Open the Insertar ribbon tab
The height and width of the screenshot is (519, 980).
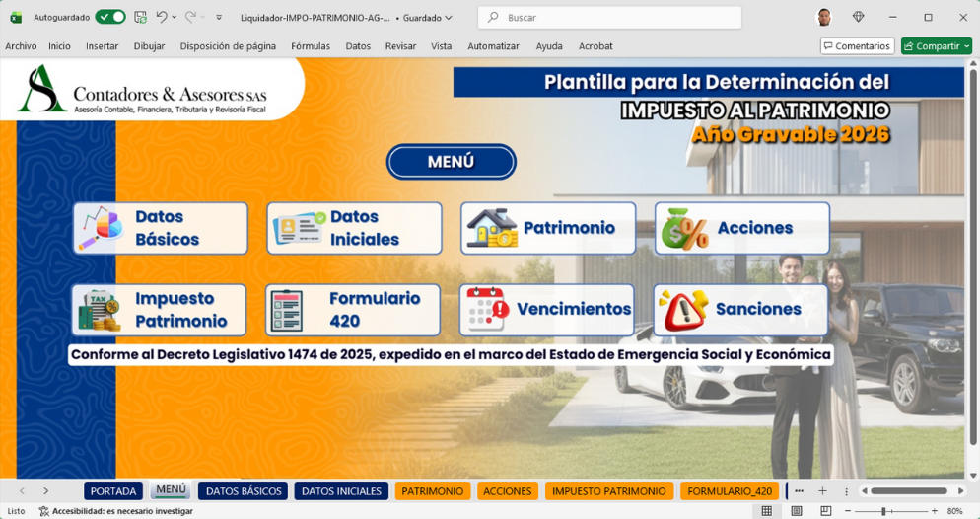click(102, 46)
